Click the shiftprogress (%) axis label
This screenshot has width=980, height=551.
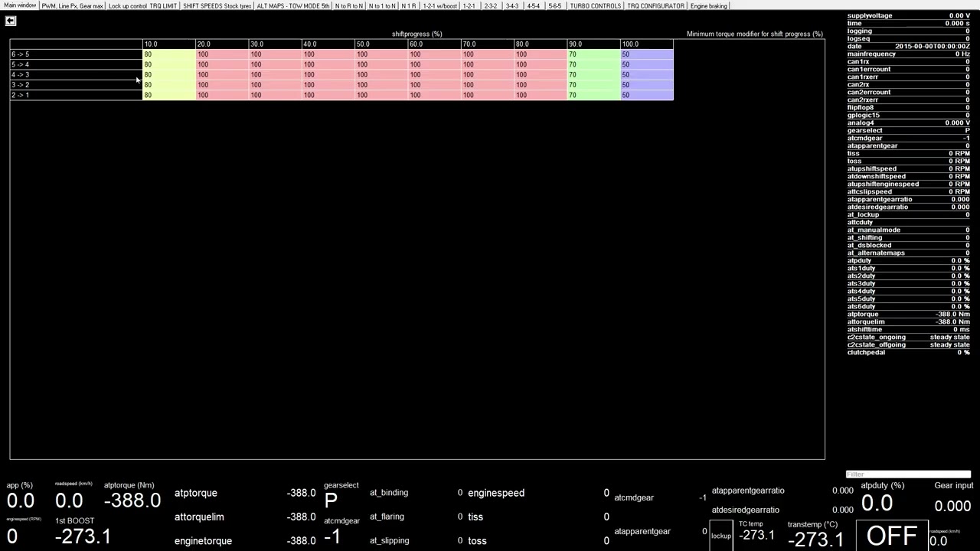tap(416, 34)
